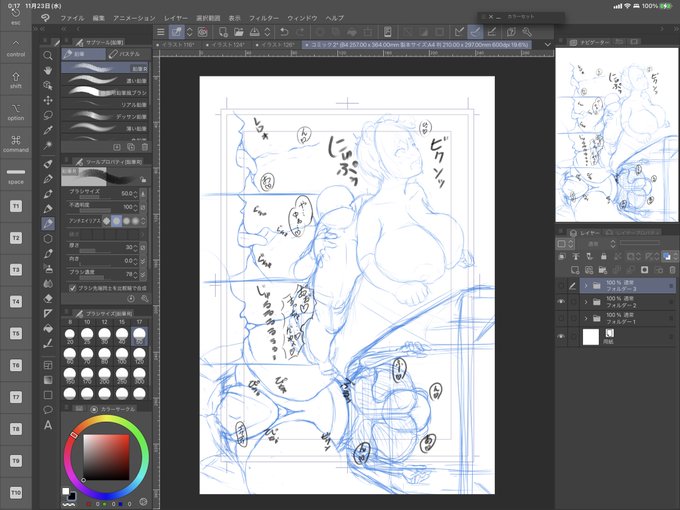
Task: Create new layer folder in Layer panel
Action: (603, 270)
